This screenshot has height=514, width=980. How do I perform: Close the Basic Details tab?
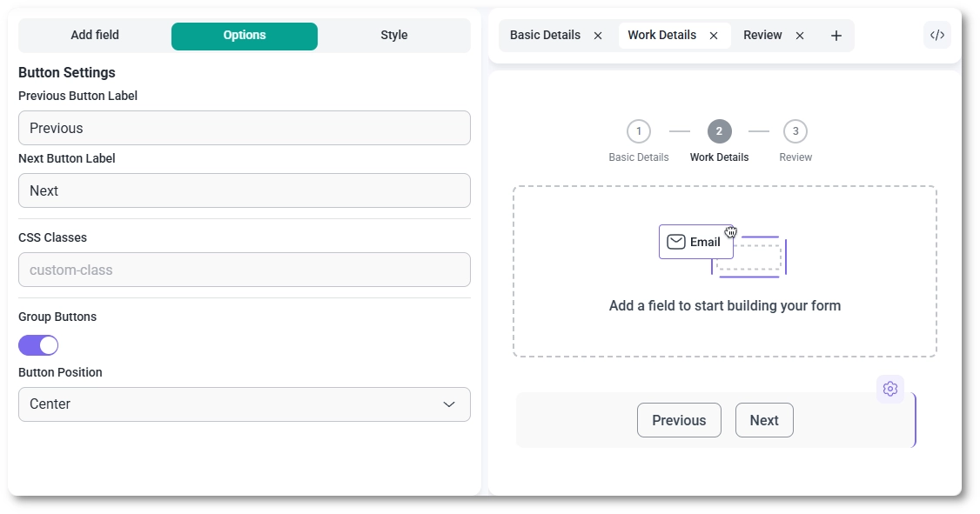click(598, 36)
